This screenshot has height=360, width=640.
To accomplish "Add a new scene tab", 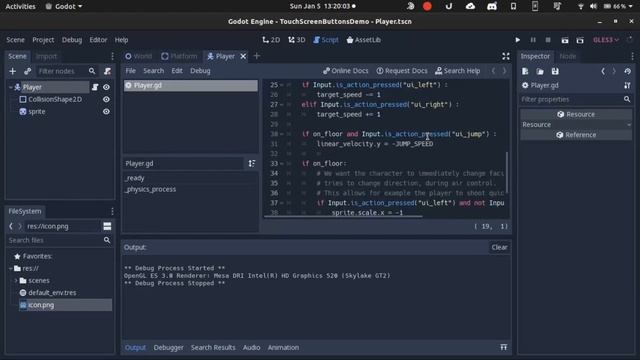I will [257, 56].
